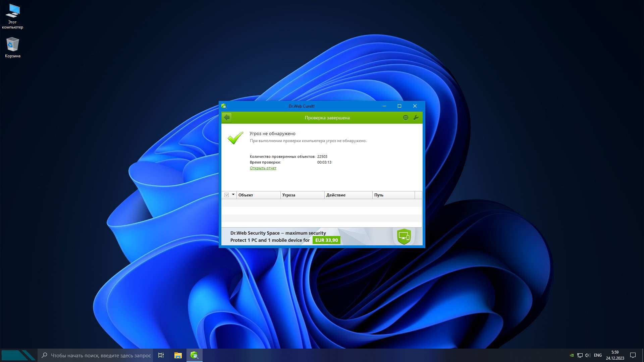
Task: Open Task View on the taskbar
Action: [x=161, y=355]
